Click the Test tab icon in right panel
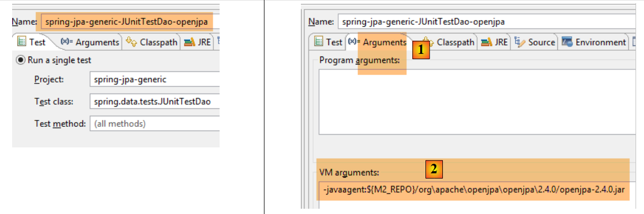 tap(319, 42)
